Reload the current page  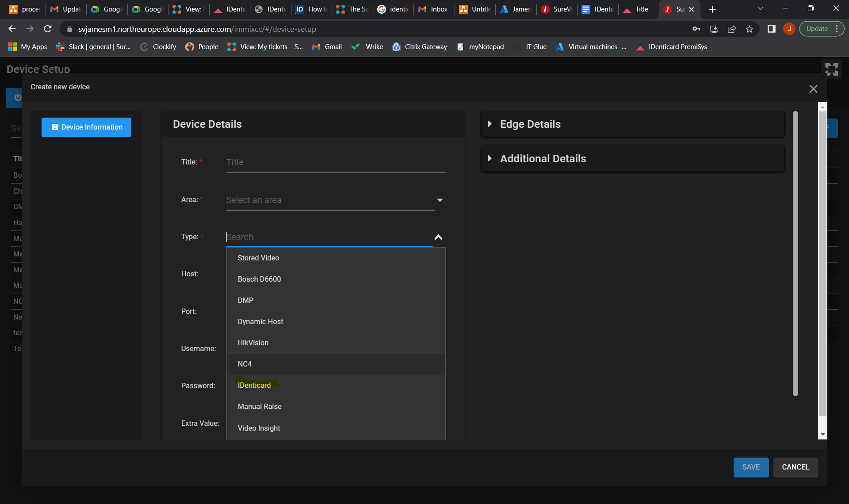tap(48, 29)
